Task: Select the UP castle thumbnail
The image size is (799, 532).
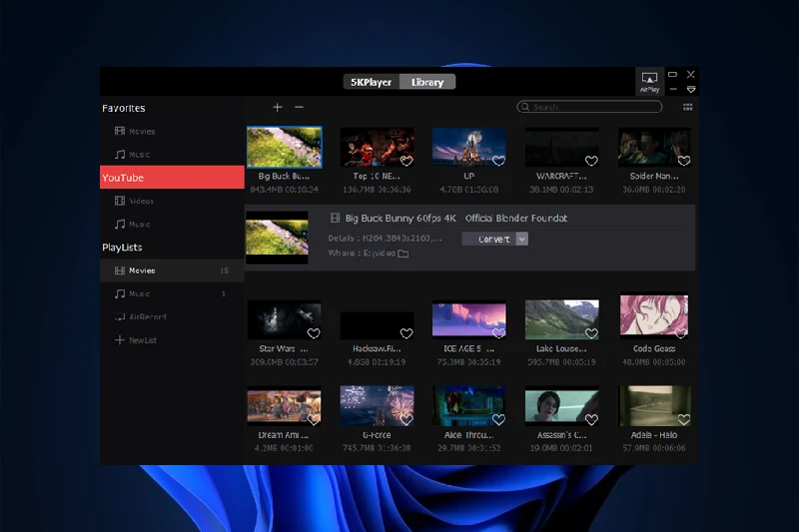Action: point(469,147)
